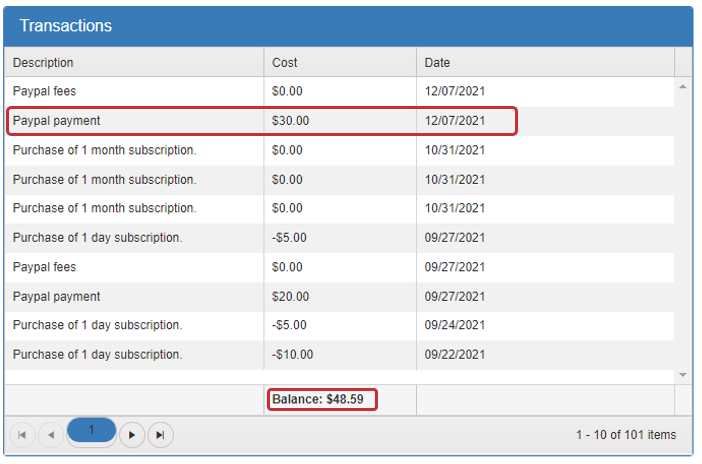Go to first page pager icon
This screenshot has height=464, width=702.
[x=21, y=435]
